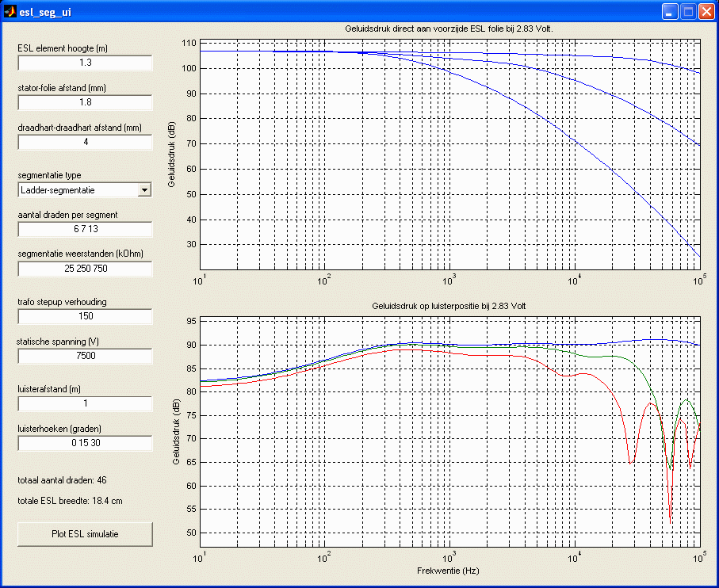The image size is (719, 588).
Task: Click the MATLAB icon in the title bar
Action: pyautogui.click(x=10, y=11)
